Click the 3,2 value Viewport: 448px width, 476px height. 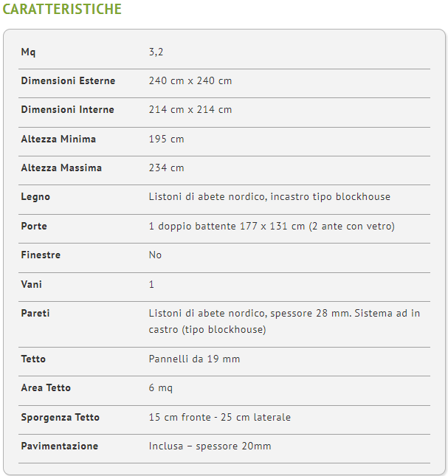pos(156,52)
